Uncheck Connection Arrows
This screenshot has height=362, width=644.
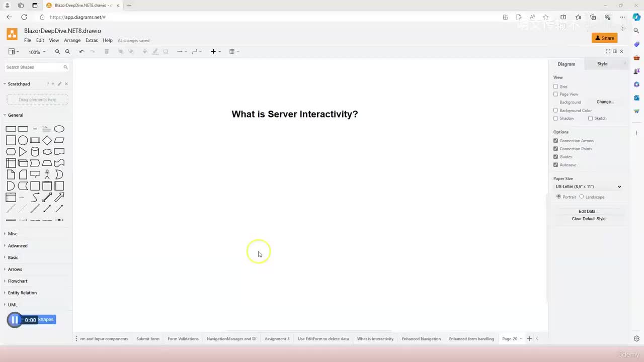pos(555,141)
